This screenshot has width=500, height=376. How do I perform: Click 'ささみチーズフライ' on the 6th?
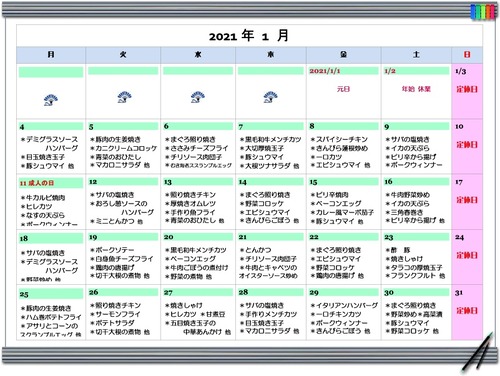point(199,148)
